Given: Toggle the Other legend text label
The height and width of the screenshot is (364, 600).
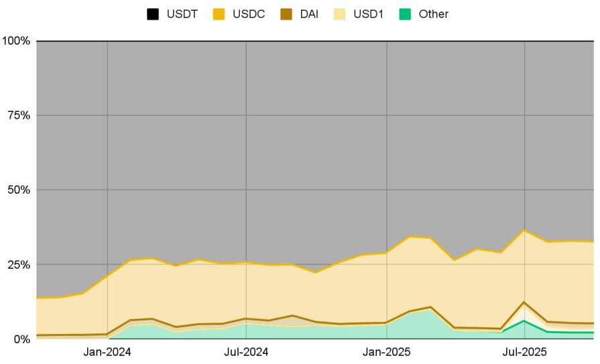Looking at the screenshot, I should tap(433, 14).
